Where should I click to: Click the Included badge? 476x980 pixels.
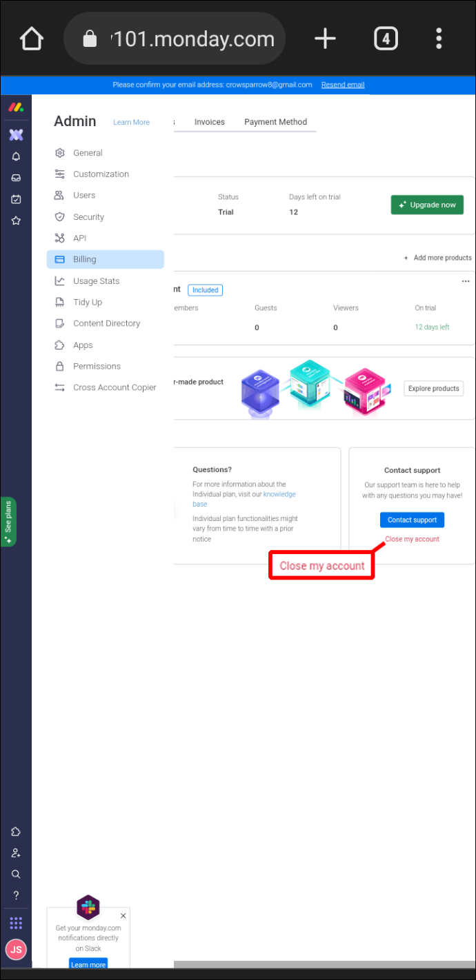[x=205, y=290]
